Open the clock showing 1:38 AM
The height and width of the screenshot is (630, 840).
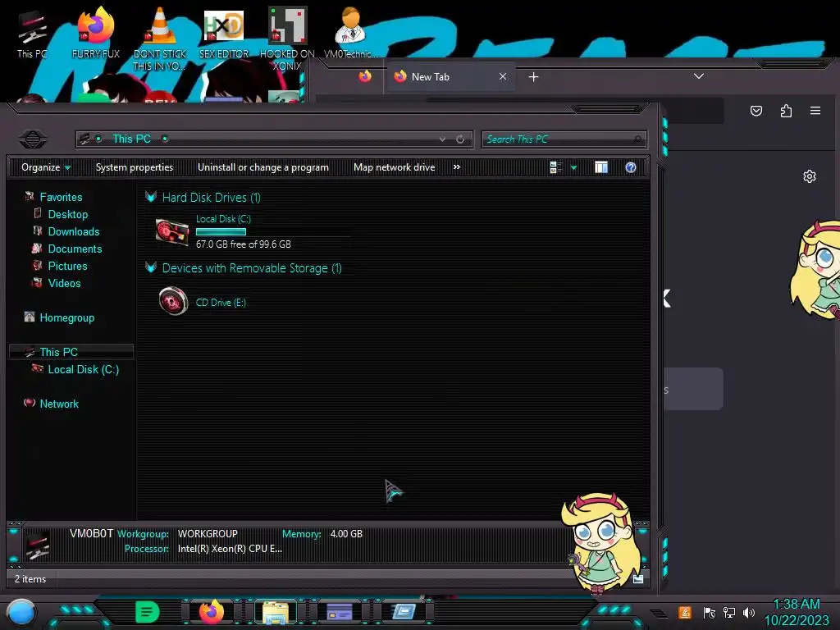796,612
